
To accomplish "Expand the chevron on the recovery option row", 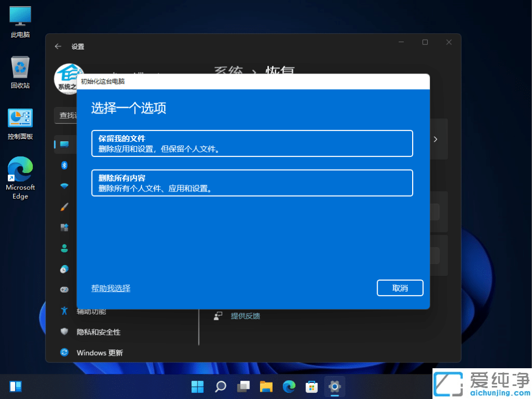I will coord(436,139).
